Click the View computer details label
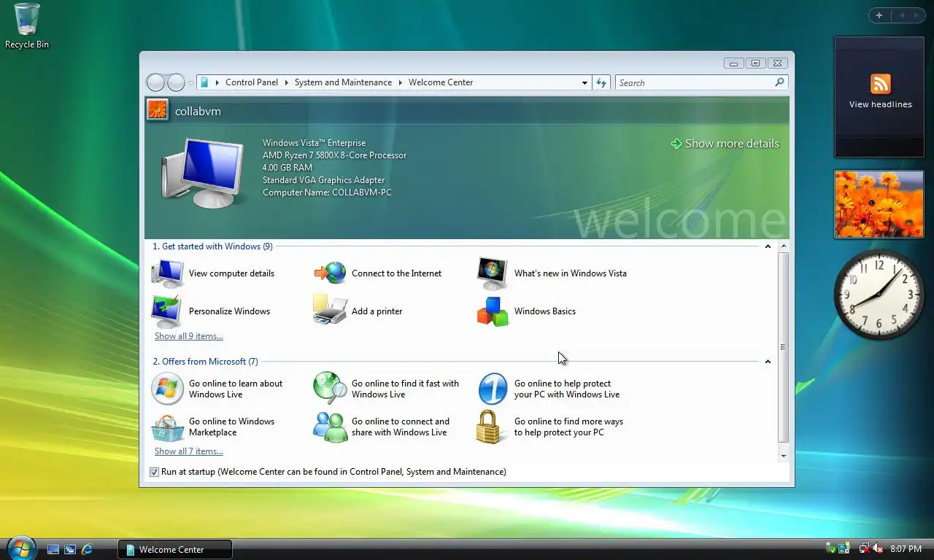Screen dimensions: 934x560 point(231,273)
